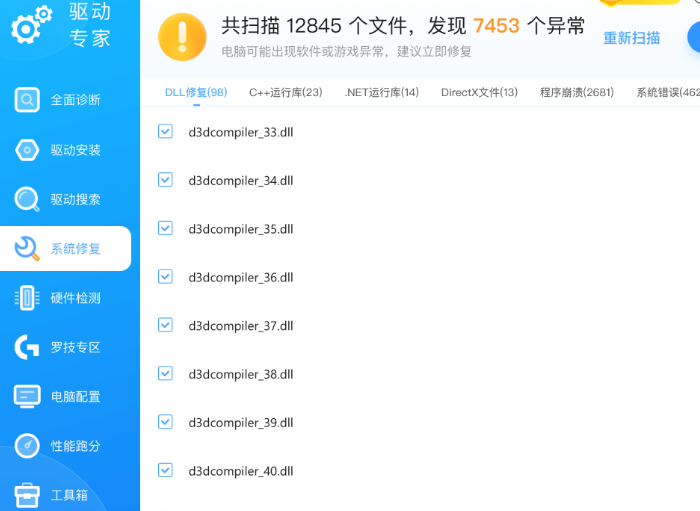Uncheck d3dcompiler_33.dll checkbox
The width and height of the screenshot is (700, 511).
pyautogui.click(x=165, y=131)
